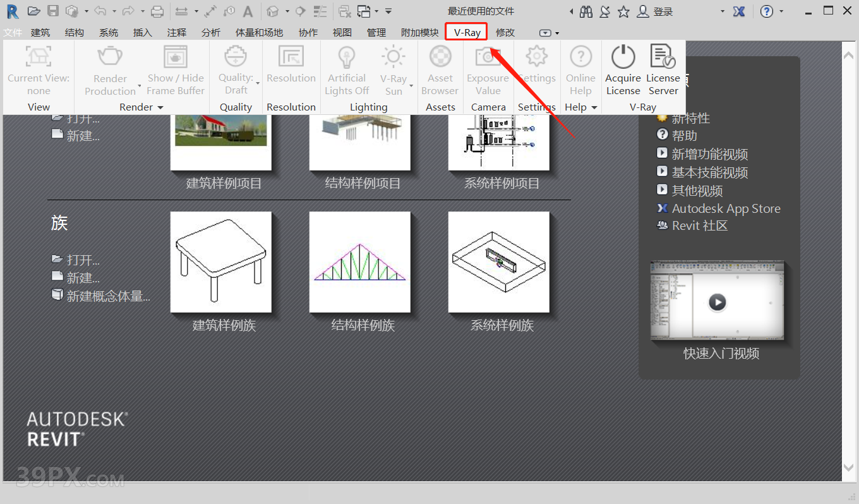Switch to the 修改 ribbon tab

[x=505, y=33]
